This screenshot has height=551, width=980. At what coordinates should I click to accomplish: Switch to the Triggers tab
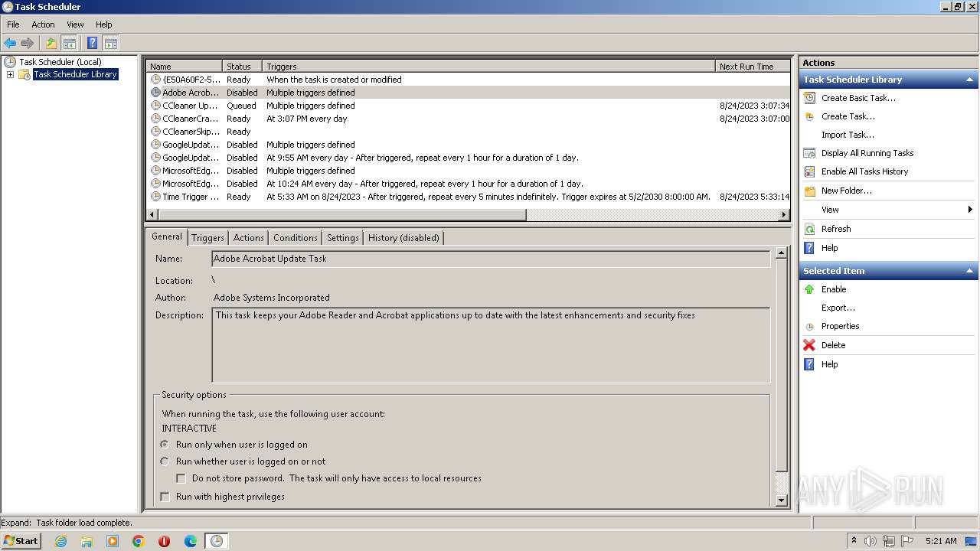(207, 238)
